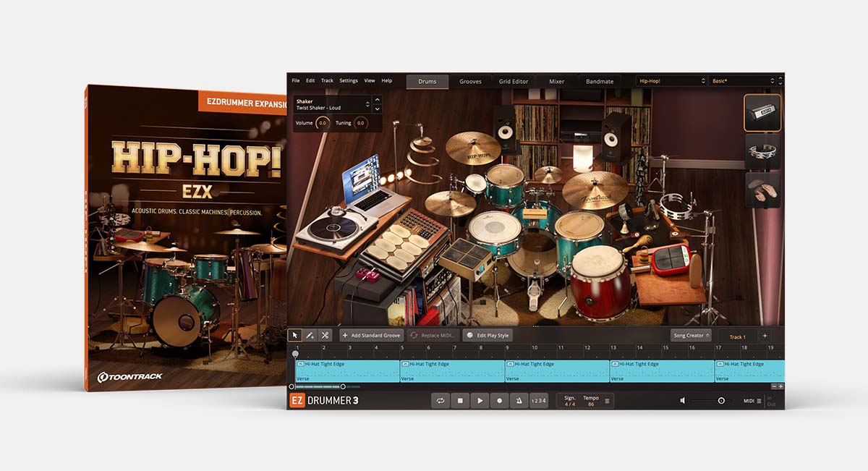
Task: Hit the red floor tom
Action: click(600, 281)
